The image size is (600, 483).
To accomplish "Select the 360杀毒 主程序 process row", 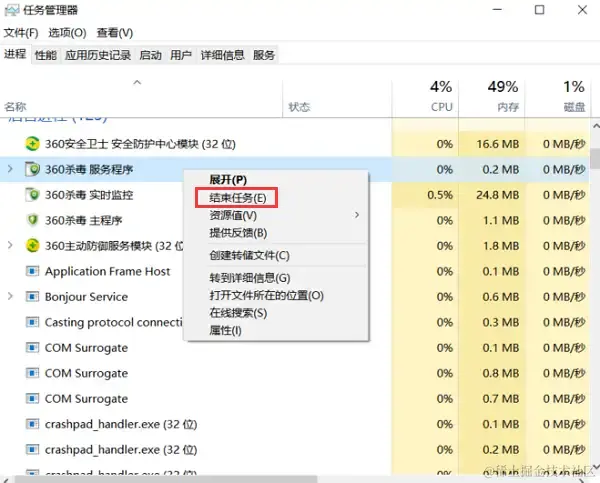I will pos(295,220).
